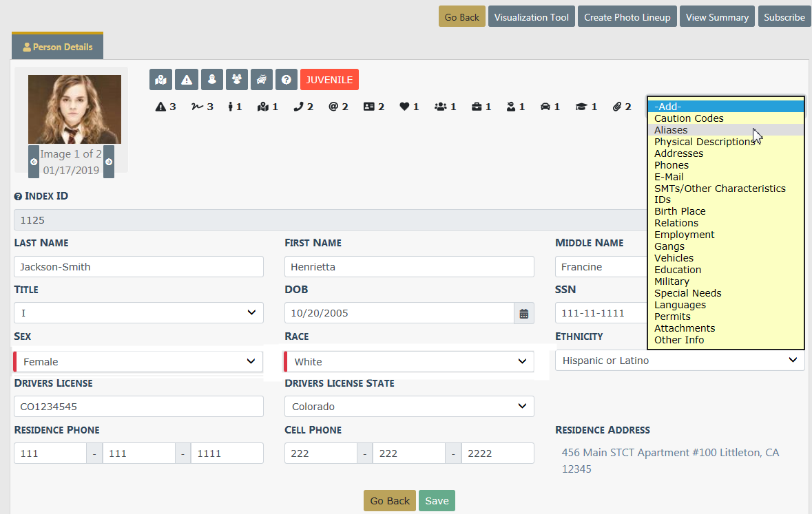812x514 pixels.
Task: Show the next person image
Action: tap(109, 162)
